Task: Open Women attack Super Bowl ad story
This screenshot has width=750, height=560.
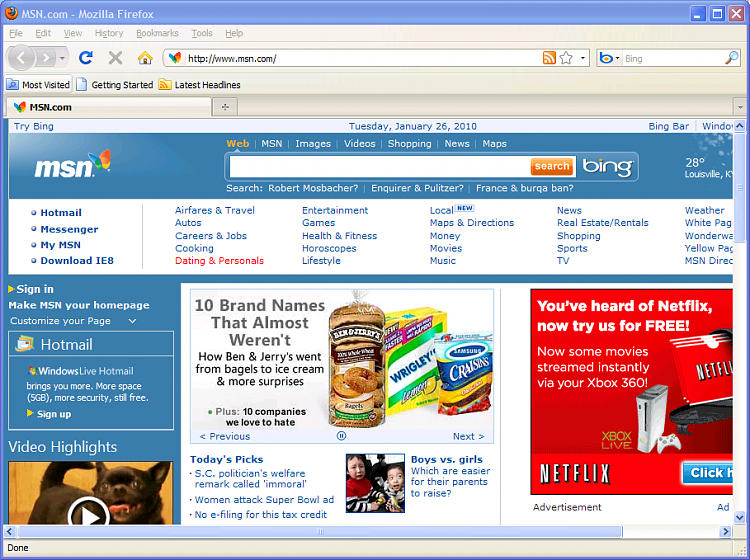Action: [x=264, y=500]
